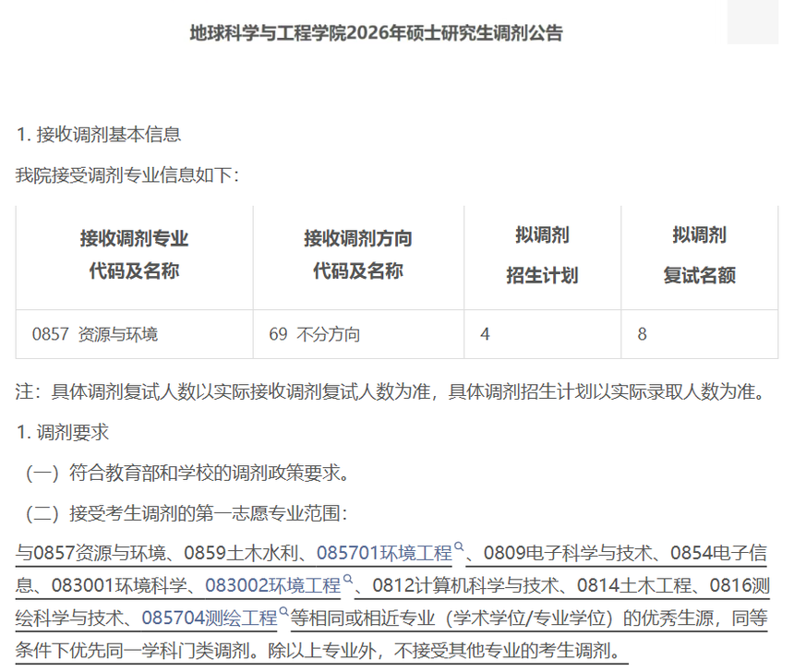Select the 接收调剂专业代码及名称 table header

coord(134,255)
